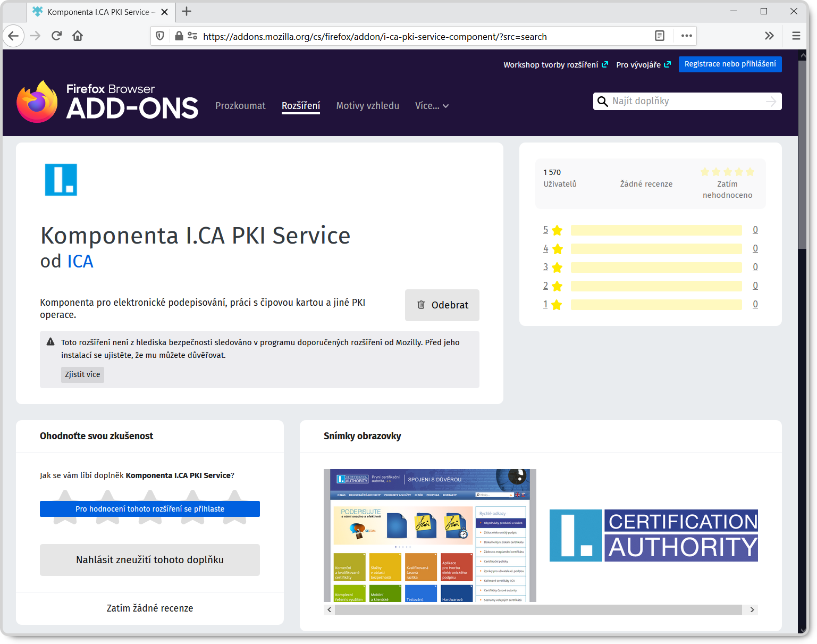The width and height of the screenshot is (817, 644).
Task: Reload the current page
Action: pyautogui.click(x=56, y=36)
